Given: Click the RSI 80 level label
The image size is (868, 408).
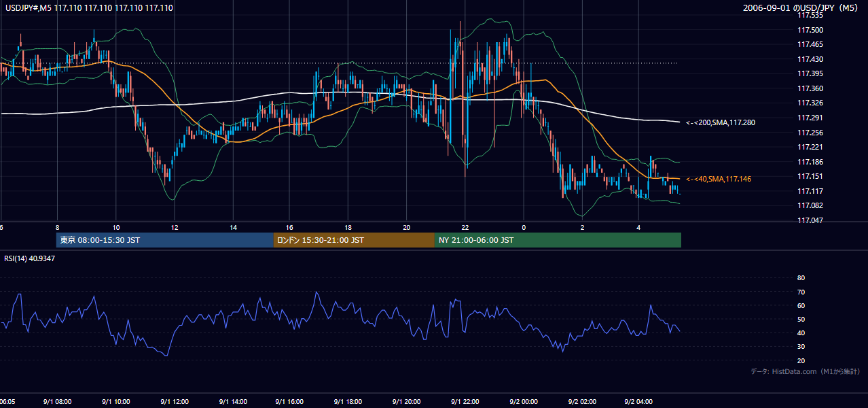Looking at the screenshot, I should pyautogui.click(x=801, y=278).
